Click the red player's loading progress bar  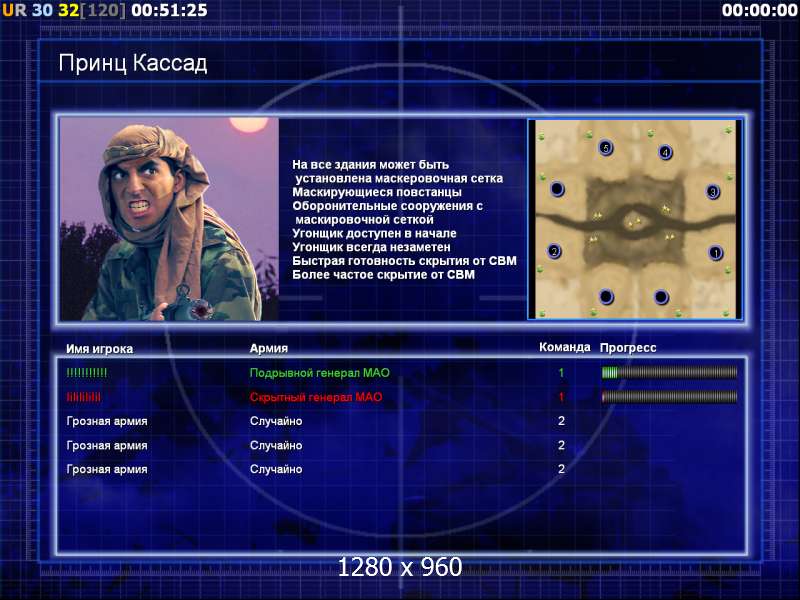669,396
